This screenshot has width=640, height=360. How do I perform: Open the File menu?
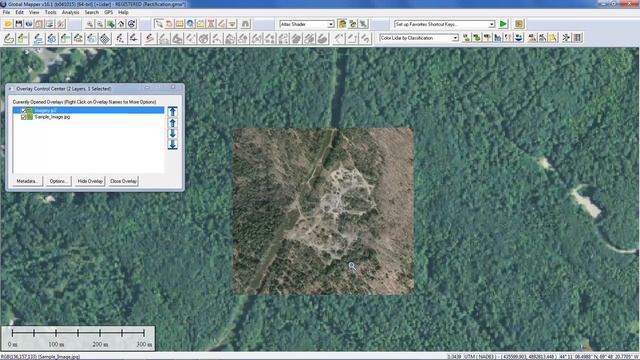pyautogui.click(x=7, y=12)
